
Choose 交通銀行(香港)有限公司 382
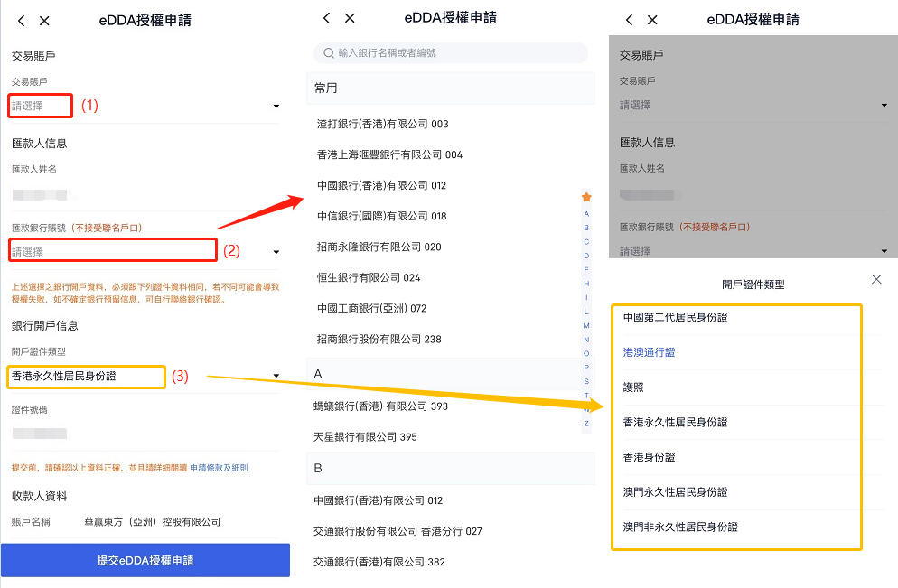379,562
